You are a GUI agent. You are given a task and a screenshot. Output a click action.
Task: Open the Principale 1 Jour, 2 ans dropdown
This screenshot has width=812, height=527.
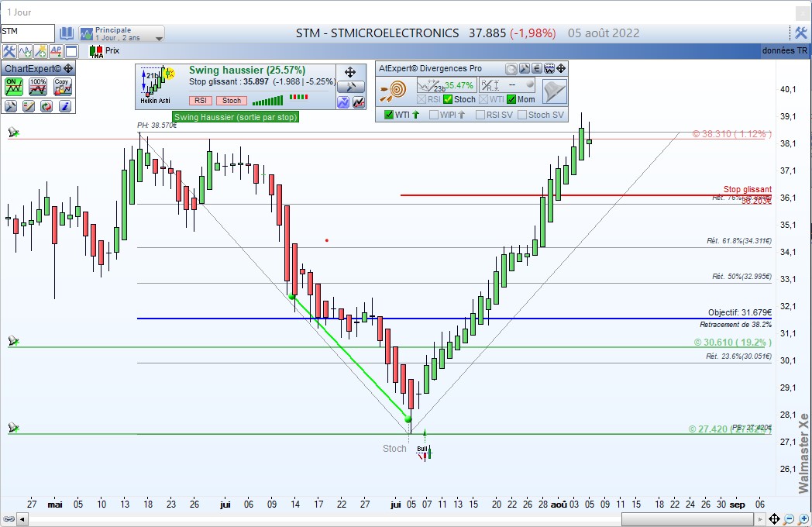[122, 33]
